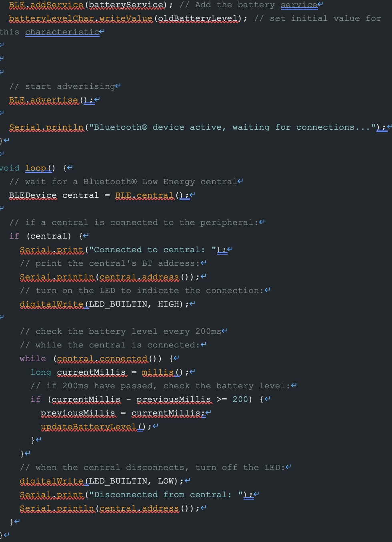Click the BLE.advertise() line
Viewport: 392px width, 542px height.
pyautogui.click(x=52, y=100)
